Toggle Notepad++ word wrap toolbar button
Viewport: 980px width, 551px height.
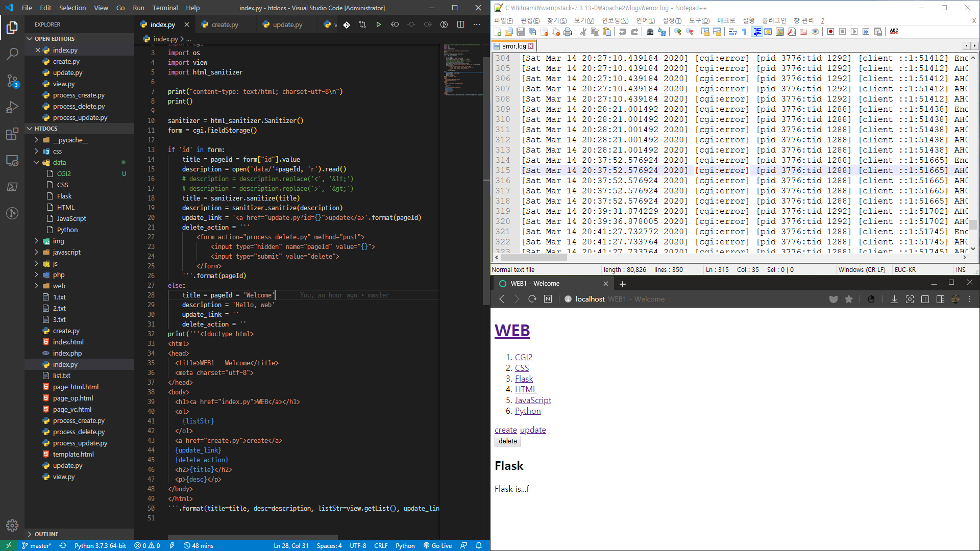click(732, 32)
